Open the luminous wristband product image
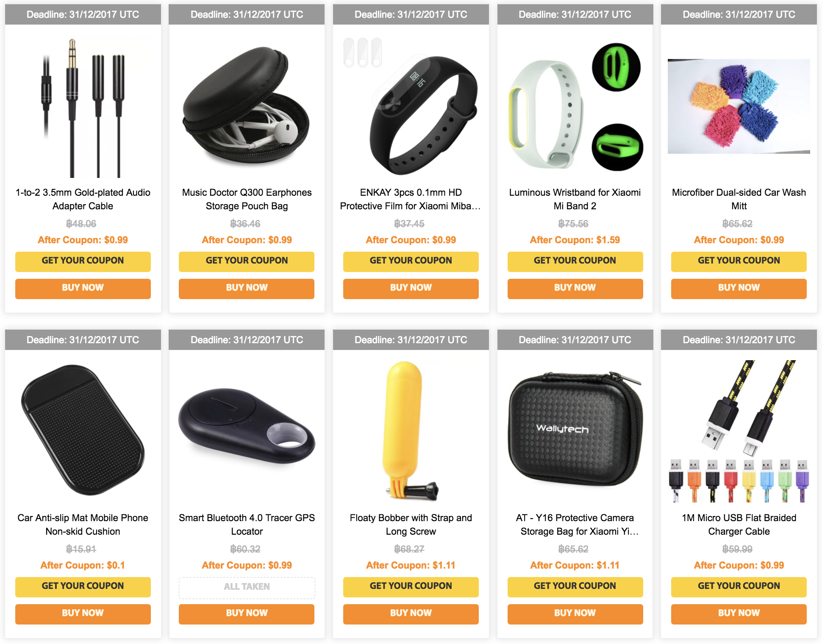The width and height of the screenshot is (822, 644). [575, 107]
